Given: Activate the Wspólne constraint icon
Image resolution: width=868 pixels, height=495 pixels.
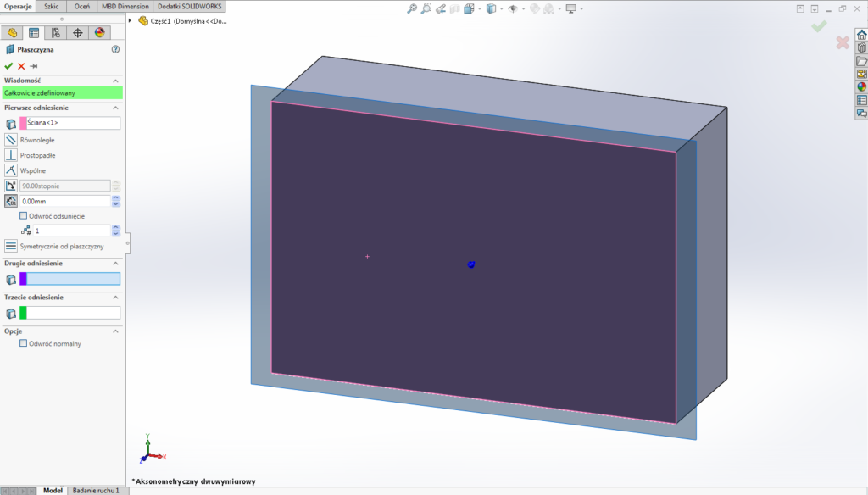Looking at the screenshot, I should pos(10,170).
